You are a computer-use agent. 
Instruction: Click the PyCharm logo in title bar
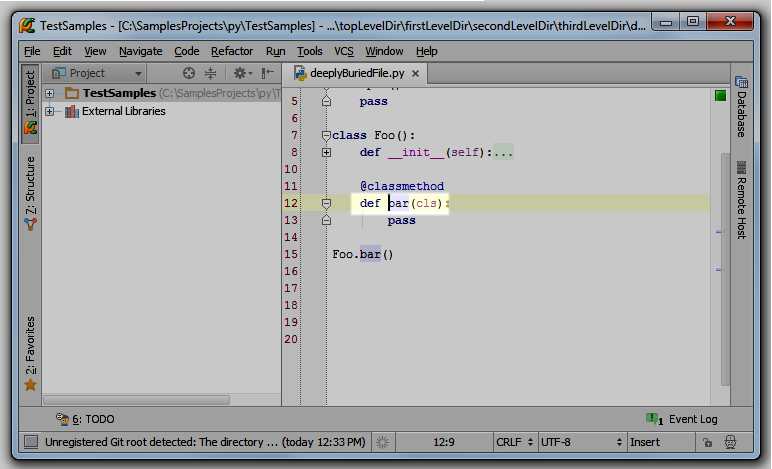click(27, 25)
